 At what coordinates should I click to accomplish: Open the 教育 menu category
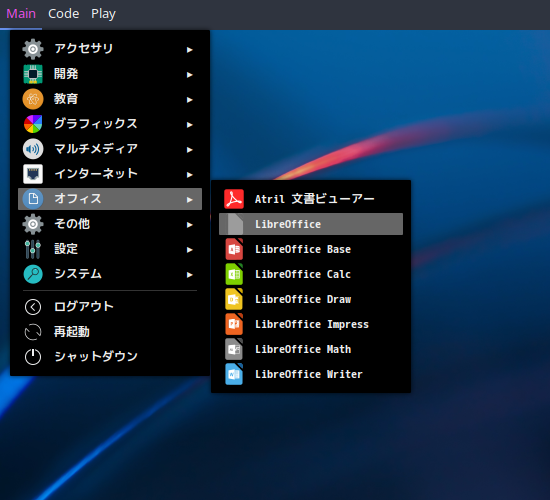(x=110, y=99)
